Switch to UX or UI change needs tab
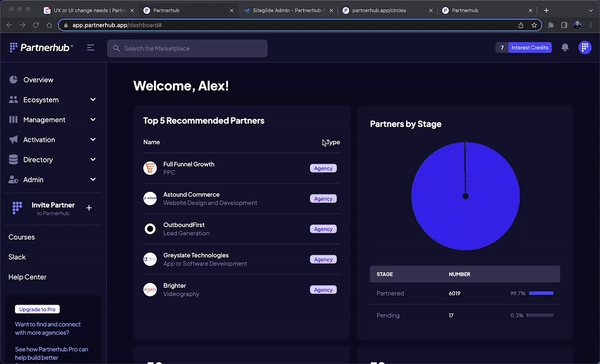600x364 pixels. point(88,11)
